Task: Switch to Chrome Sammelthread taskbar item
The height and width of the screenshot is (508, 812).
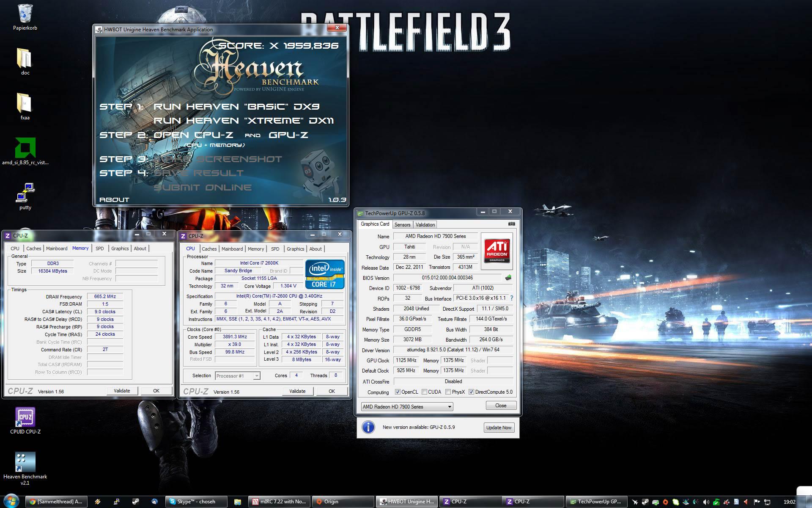Action: tap(56, 502)
